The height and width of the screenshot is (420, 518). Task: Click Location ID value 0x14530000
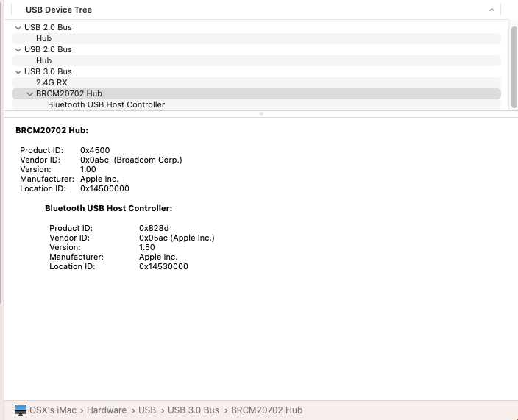[x=163, y=266]
